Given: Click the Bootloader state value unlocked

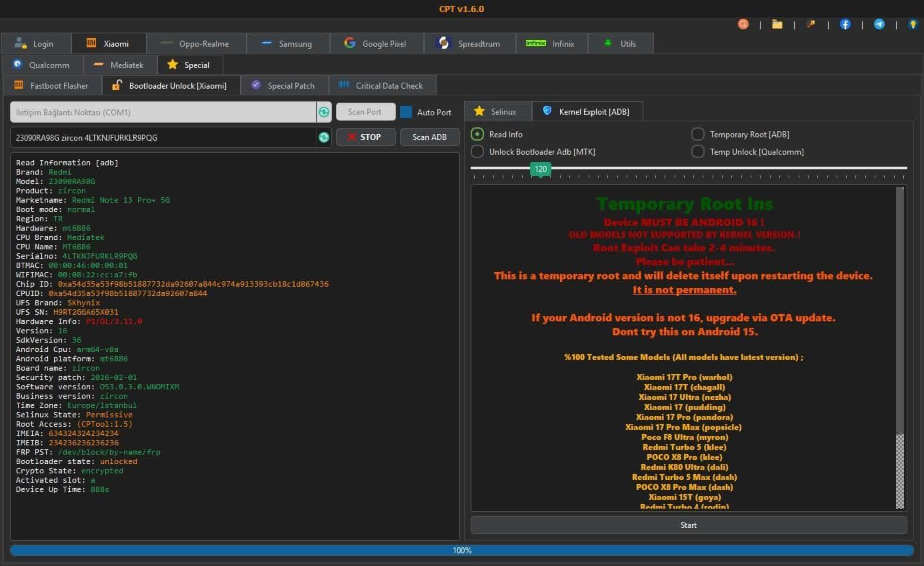Looking at the screenshot, I should [x=119, y=461].
